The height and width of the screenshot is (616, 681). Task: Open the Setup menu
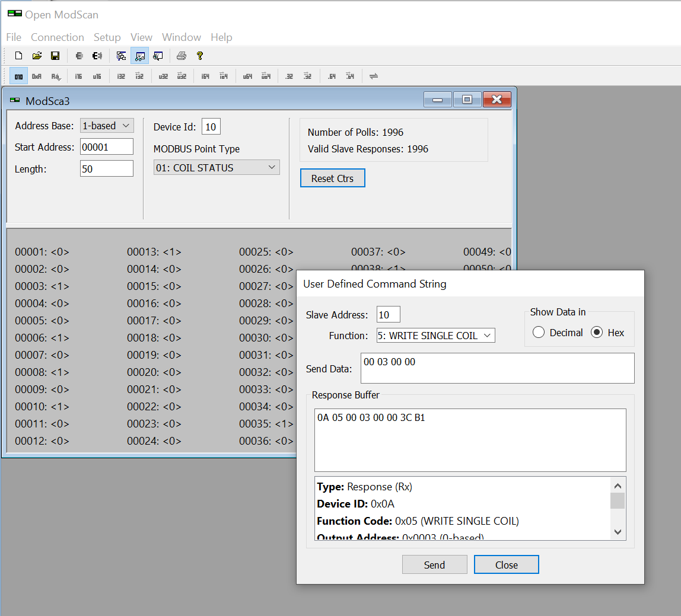(107, 37)
